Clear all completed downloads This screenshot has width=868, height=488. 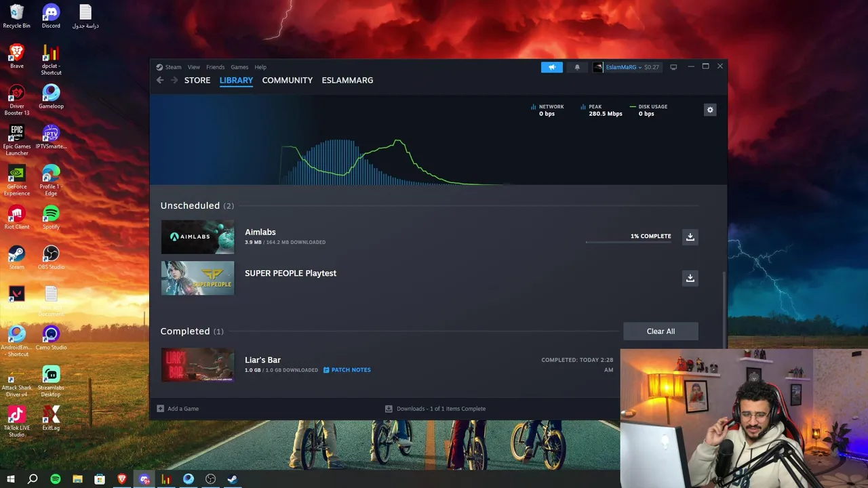[x=660, y=331]
